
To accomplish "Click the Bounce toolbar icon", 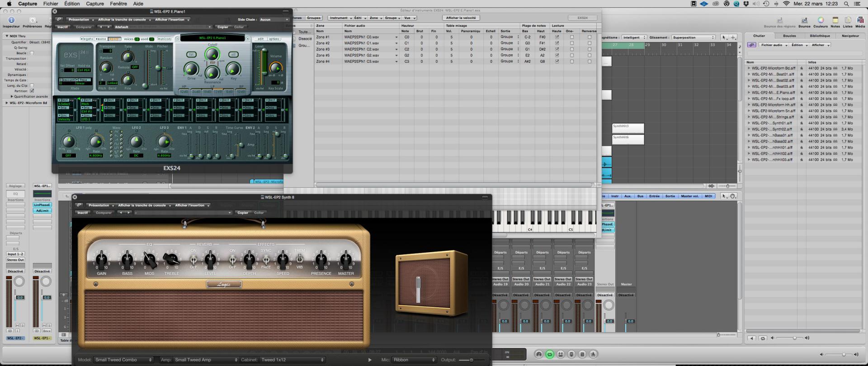I will pyautogui.click(x=804, y=20).
